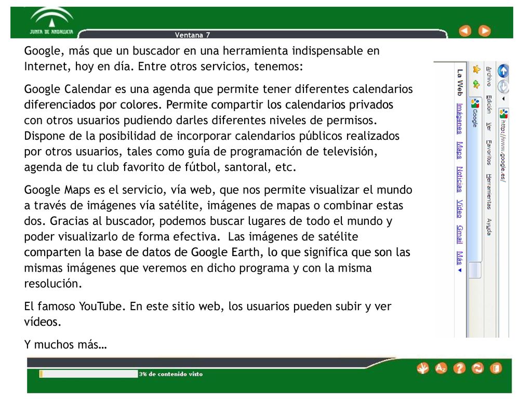
Task: Click the Maps link in the Google page
Action: [459, 150]
